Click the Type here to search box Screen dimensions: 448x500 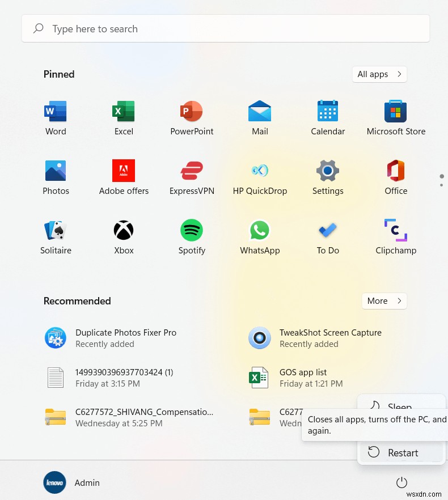coord(225,29)
